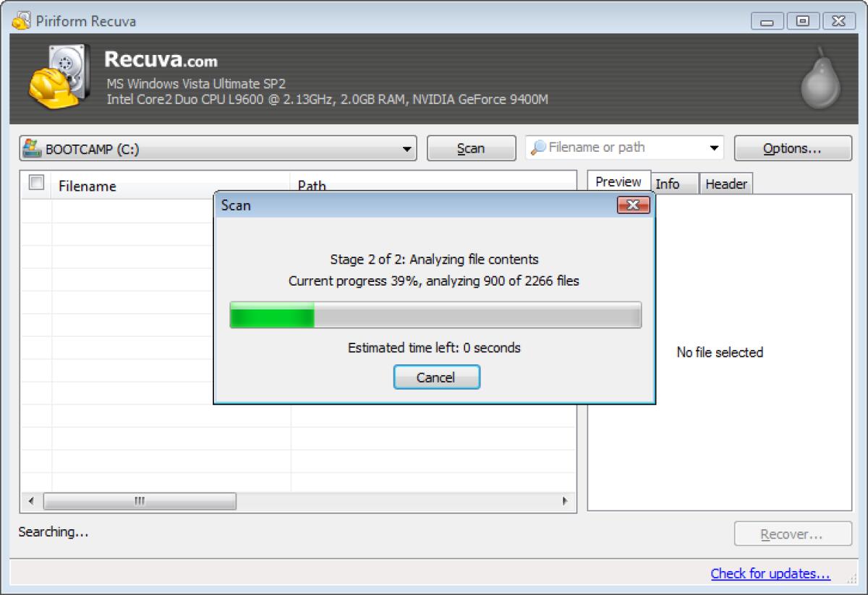Sort files by the Filename column header
This screenshot has width=868, height=595.
[87, 186]
